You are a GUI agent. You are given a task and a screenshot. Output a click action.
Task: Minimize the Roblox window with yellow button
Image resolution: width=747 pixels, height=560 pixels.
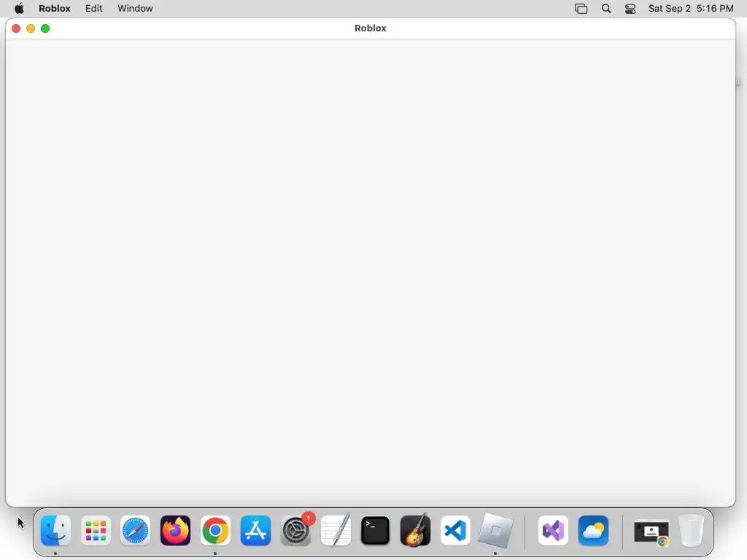coord(31,28)
